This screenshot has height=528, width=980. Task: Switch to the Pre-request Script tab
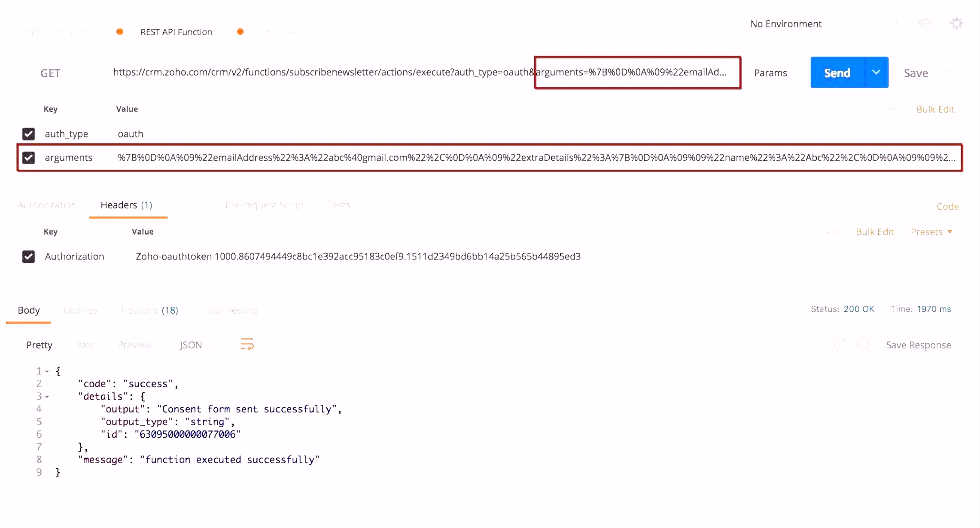click(x=265, y=204)
